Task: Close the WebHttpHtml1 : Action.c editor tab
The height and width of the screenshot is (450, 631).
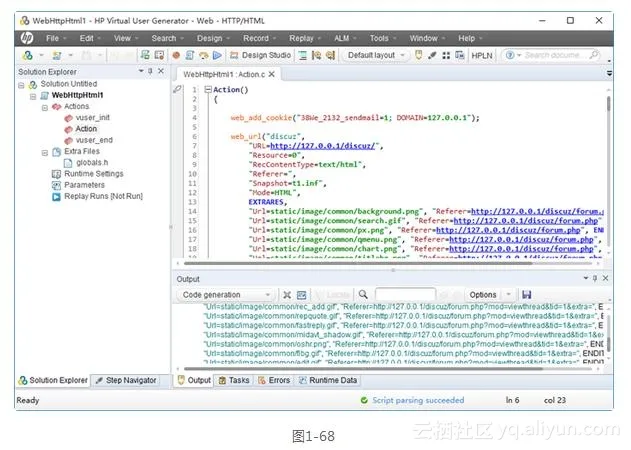Action: pyautogui.click(x=272, y=74)
